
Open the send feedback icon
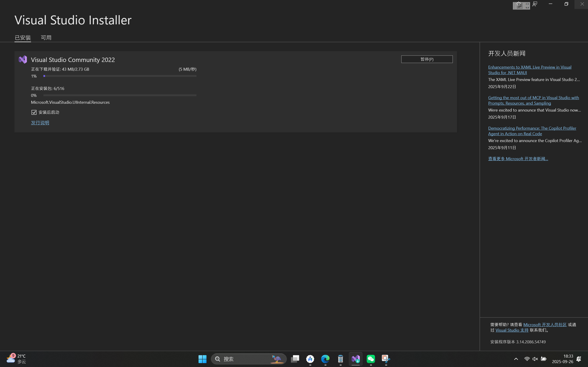pyautogui.click(x=535, y=4)
